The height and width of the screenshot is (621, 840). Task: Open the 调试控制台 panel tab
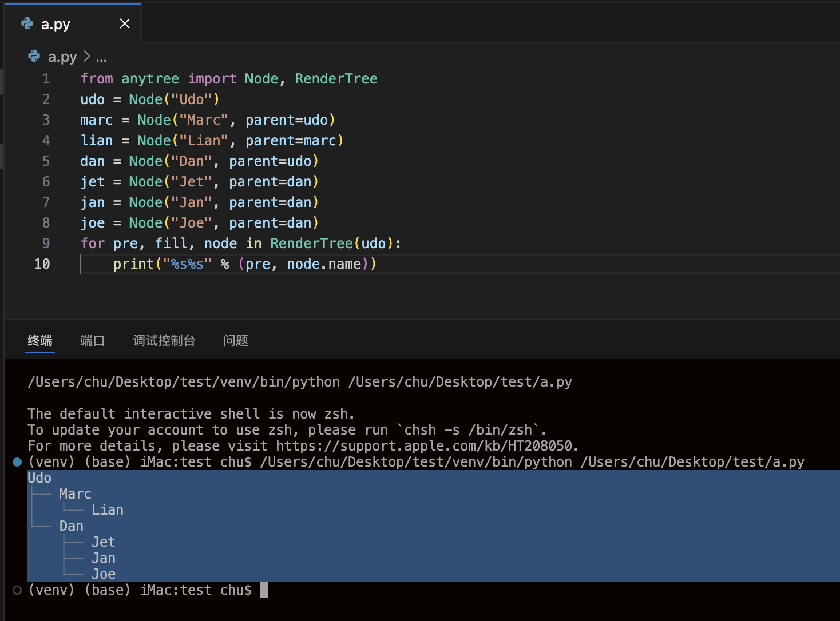[x=164, y=341]
